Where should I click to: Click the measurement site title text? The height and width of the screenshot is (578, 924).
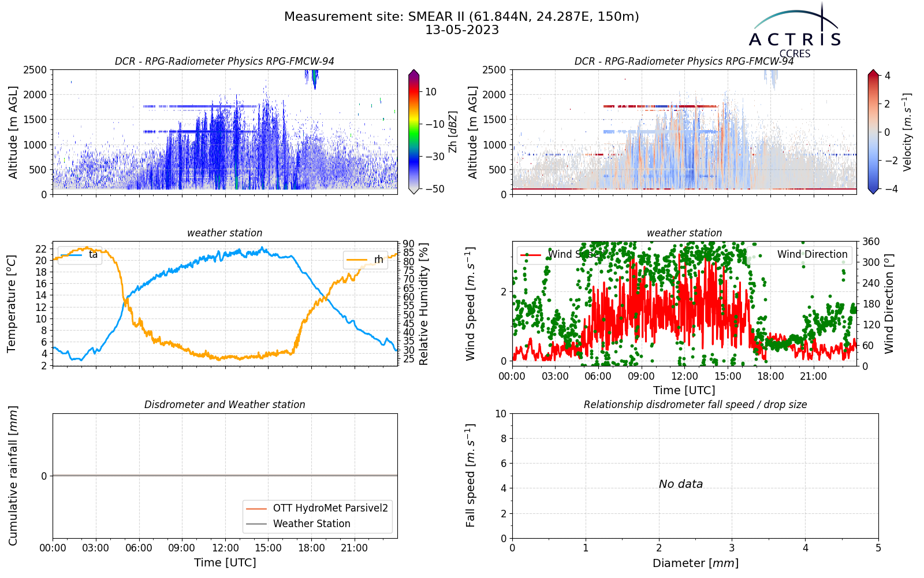(461, 17)
